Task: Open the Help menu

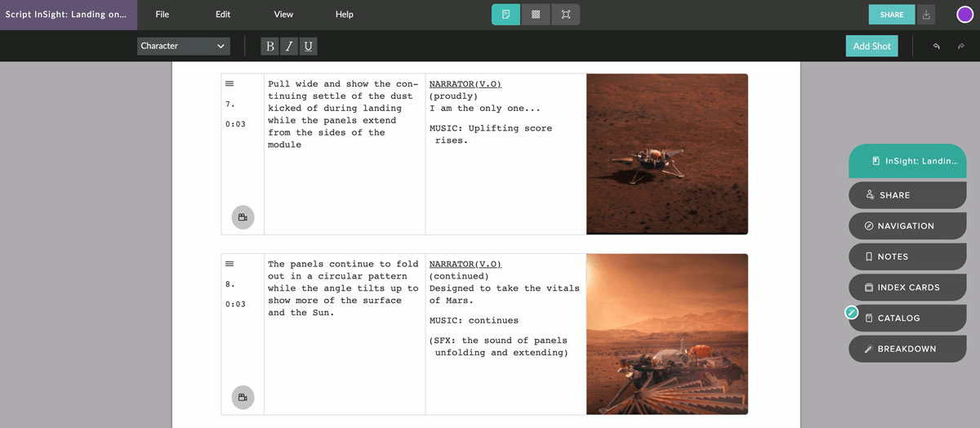Action: tap(345, 15)
